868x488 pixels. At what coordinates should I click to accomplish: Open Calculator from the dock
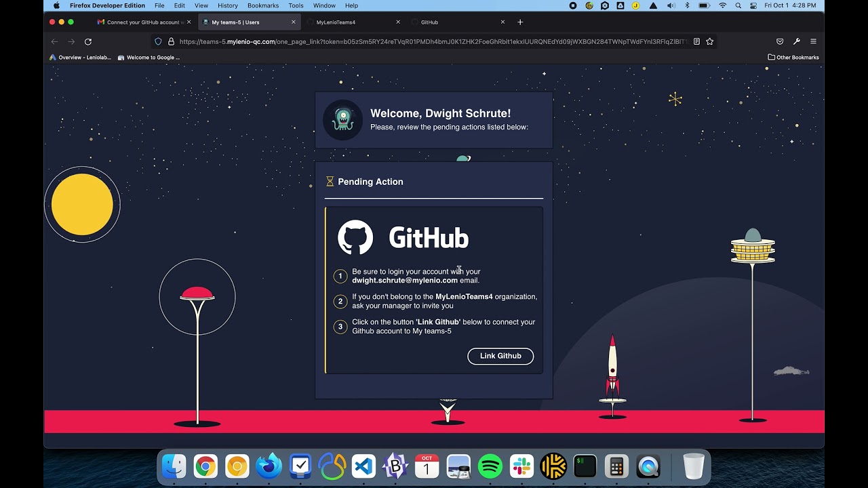(x=616, y=466)
